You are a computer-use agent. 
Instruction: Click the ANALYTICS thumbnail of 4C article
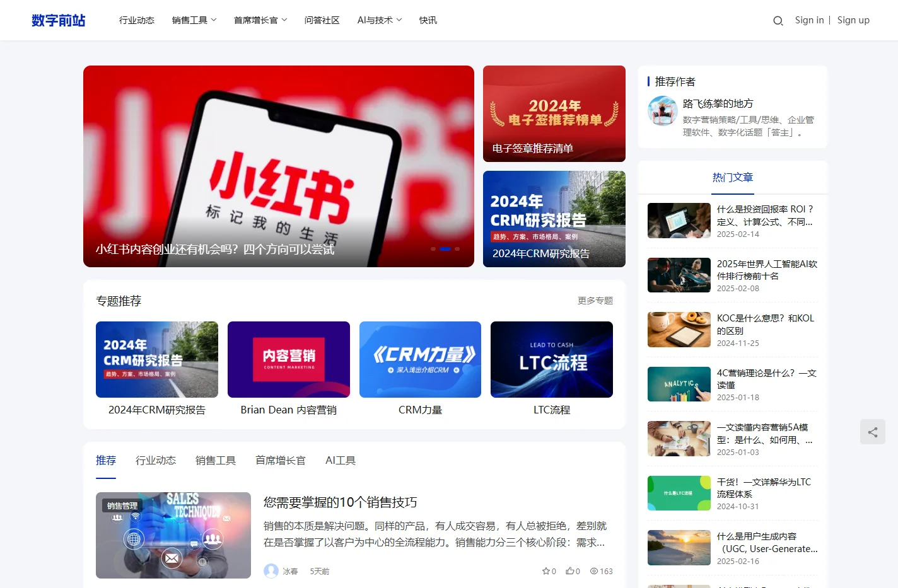(679, 384)
